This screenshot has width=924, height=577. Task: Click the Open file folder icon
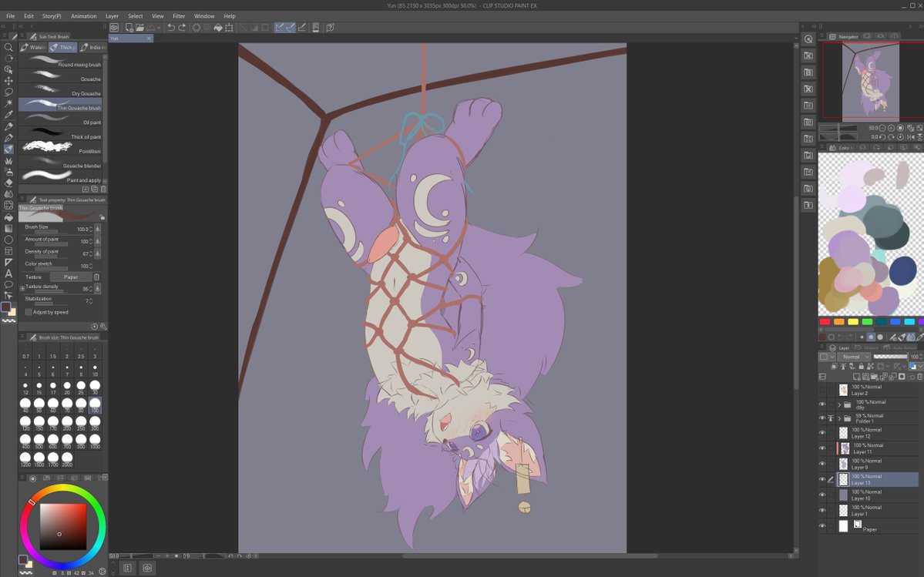[139, 28]
